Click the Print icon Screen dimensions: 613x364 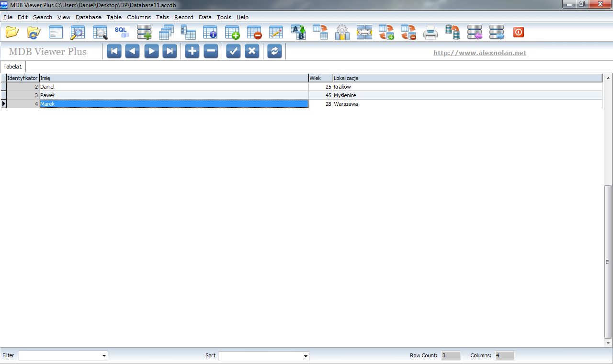pos(430,32)
